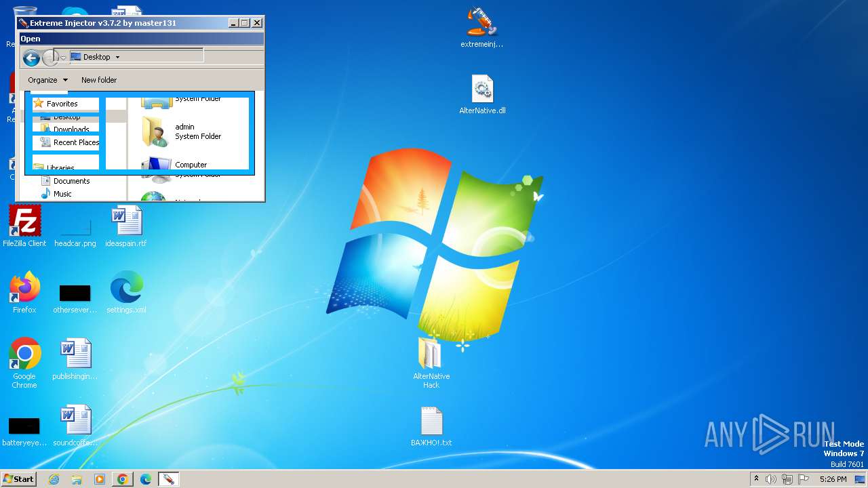Image resolution: width=868 pixels, height=488 pixels.
Task: Open the recent locations history dropdown arrow
Action: (x=63, y=58)
